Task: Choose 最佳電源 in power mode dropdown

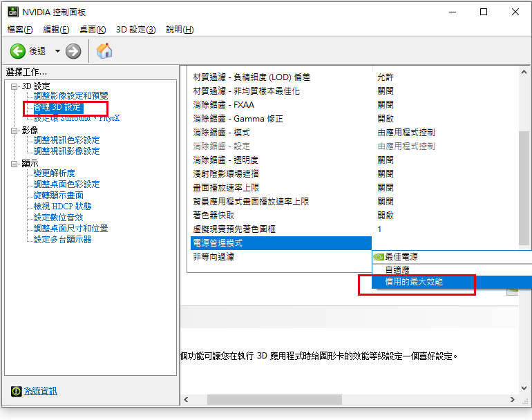Action: click(x=452, y=257)
